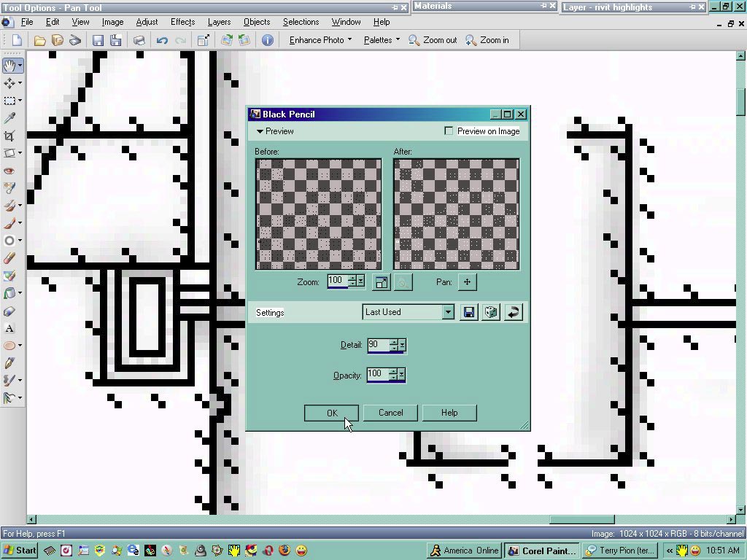747x560 pixels.
Task: Select the Eraser tool
Action: click(x=9, y=258)
